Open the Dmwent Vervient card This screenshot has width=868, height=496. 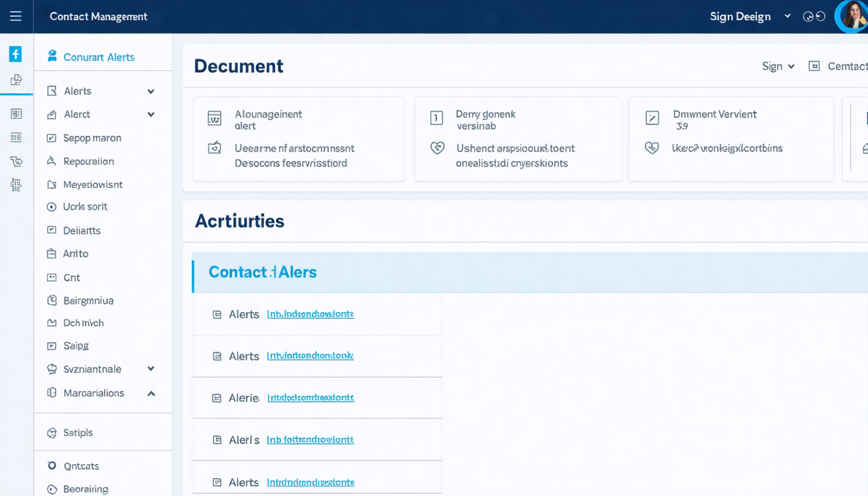(731, 139)
